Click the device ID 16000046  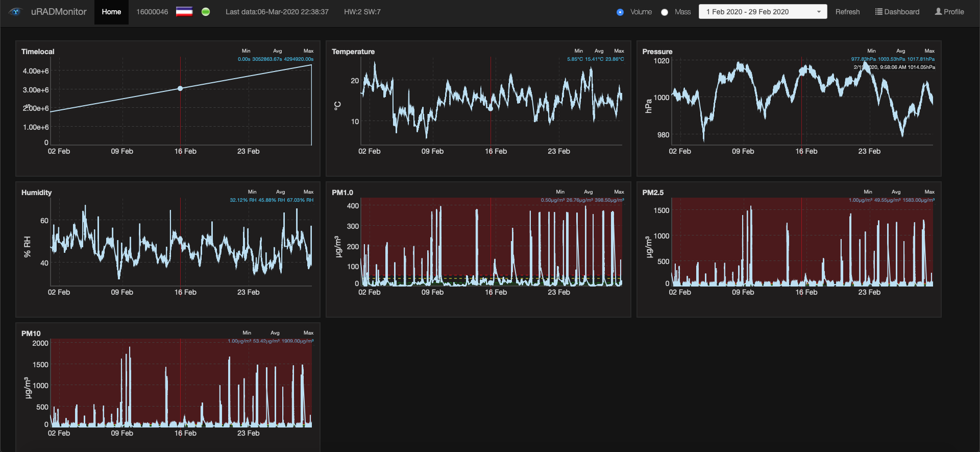[152, 12]
